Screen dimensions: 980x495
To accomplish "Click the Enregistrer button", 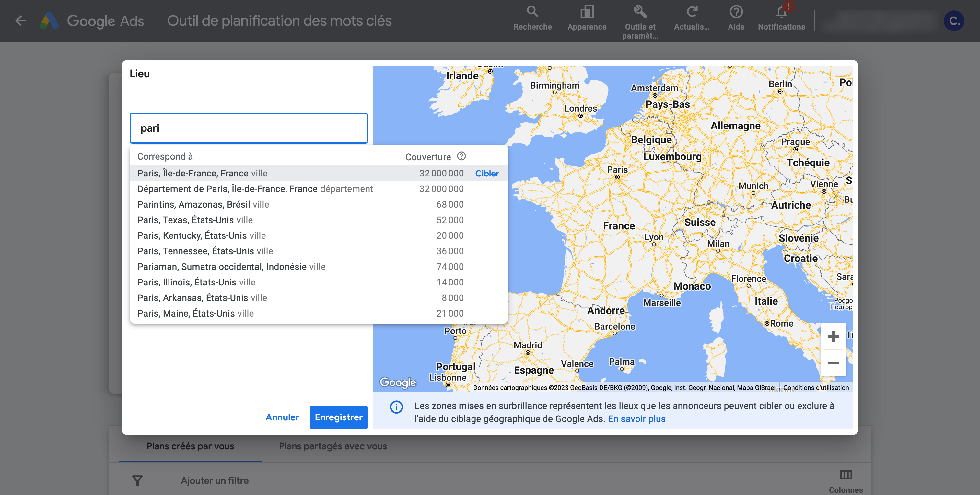I will [339, 417].
